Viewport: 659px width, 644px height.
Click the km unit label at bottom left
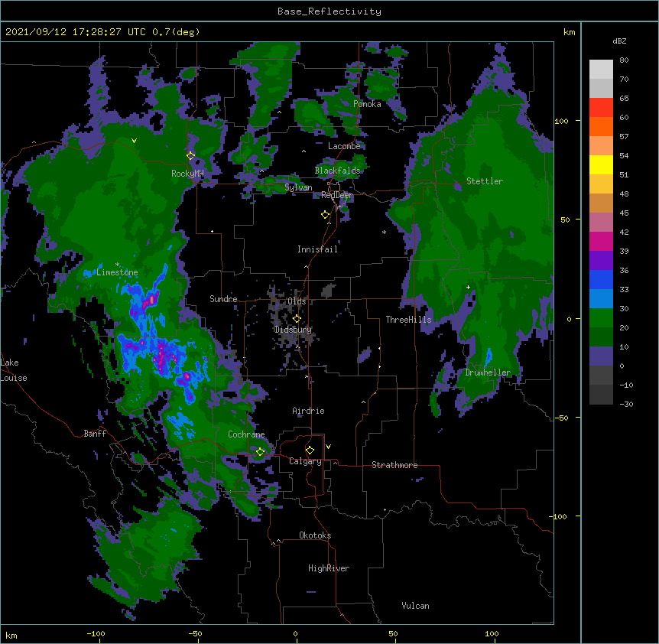[x=11, y=635]
